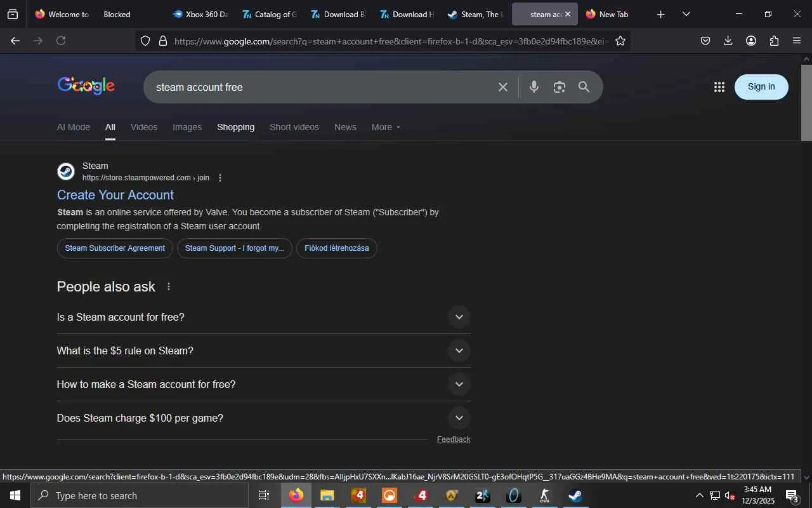Image resolution: width=812 pixels, height=508 pixels.
Task: Open options for the Steam search result
Action: pyautogui.click(x=220, y=178)
